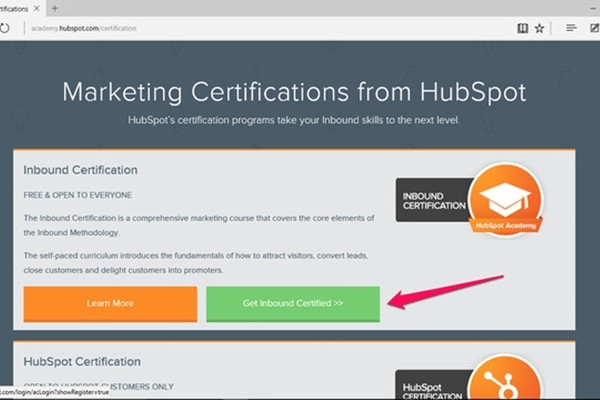Click the paragraph starting 'The Inbound Certification is'
The width and height of the screenshot is (600, 400).
(x=199, y=225)
